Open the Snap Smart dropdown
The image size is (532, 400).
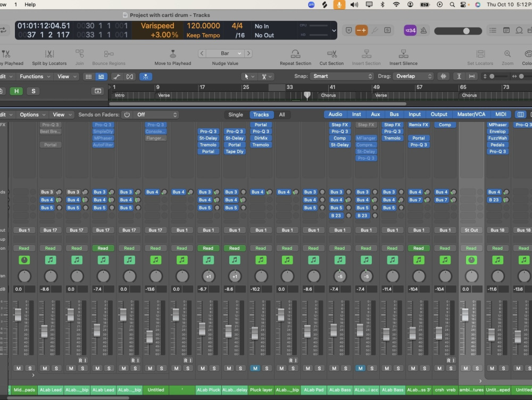[342, 76]
